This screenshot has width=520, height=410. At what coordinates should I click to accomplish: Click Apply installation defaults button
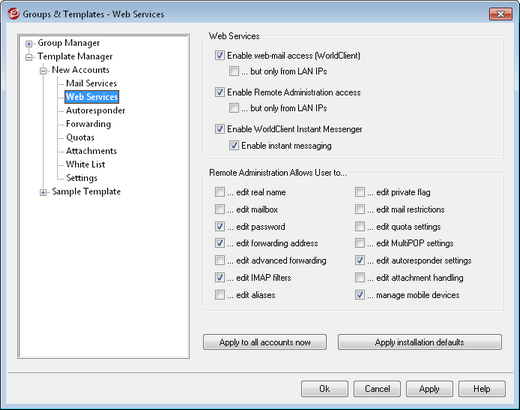tap(420, 342)
